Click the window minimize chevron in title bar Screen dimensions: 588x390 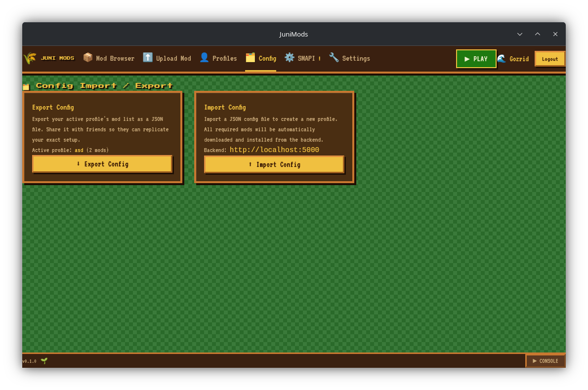click(520, 34)
